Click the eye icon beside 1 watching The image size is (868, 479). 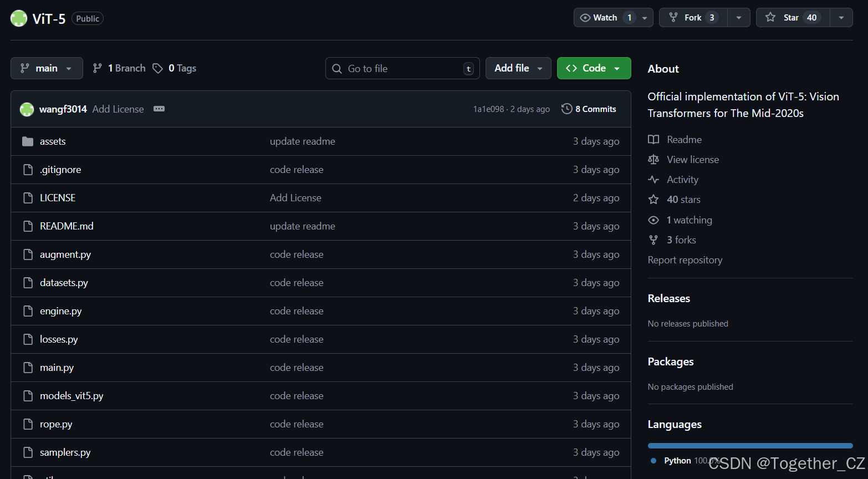[x=653, y=220]
